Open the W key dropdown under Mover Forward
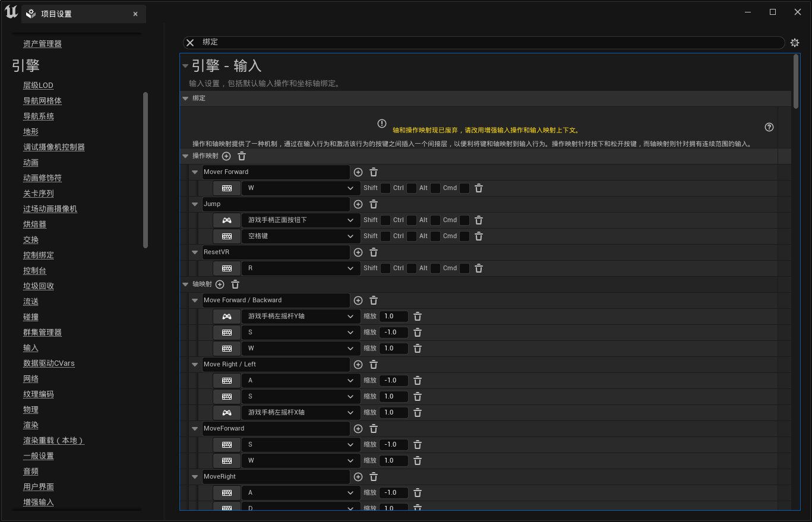 coord(301,188)
